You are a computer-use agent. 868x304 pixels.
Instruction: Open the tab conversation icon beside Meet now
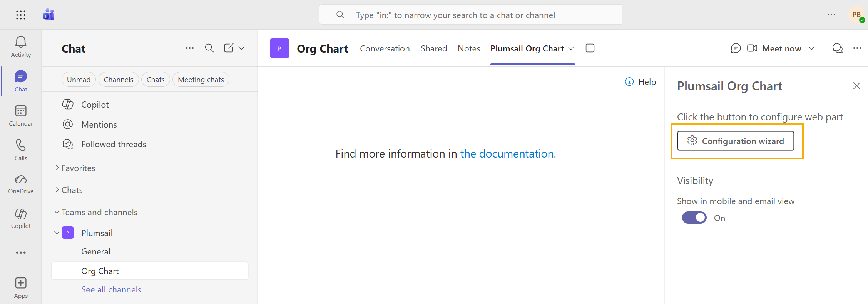click(x=736, y=48)
